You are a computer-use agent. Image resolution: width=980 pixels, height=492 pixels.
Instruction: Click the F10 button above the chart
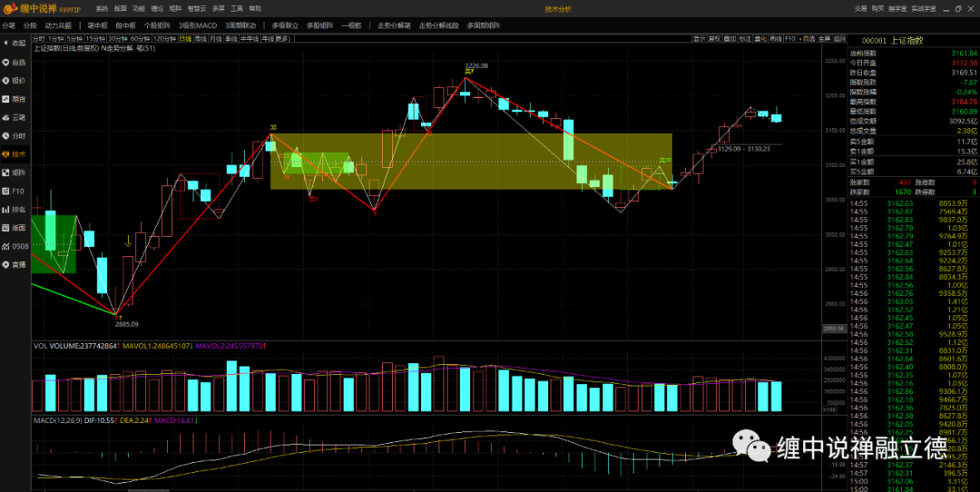pos(790,39)
